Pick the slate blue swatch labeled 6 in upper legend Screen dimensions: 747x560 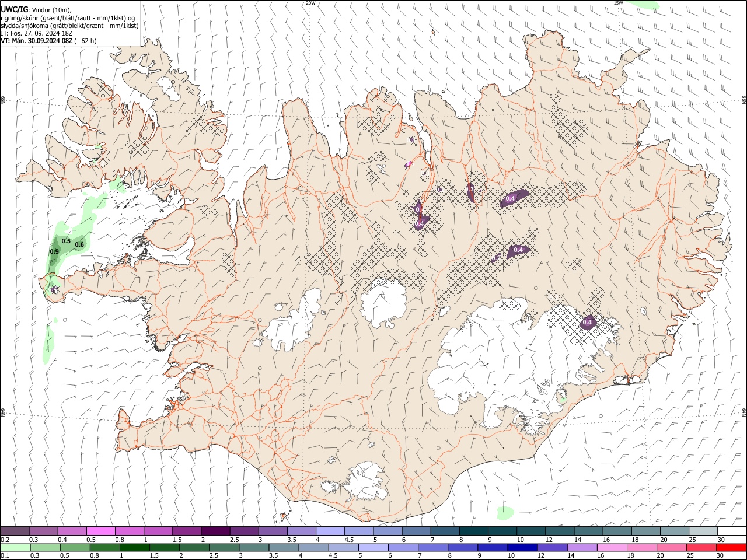[416, 531]
